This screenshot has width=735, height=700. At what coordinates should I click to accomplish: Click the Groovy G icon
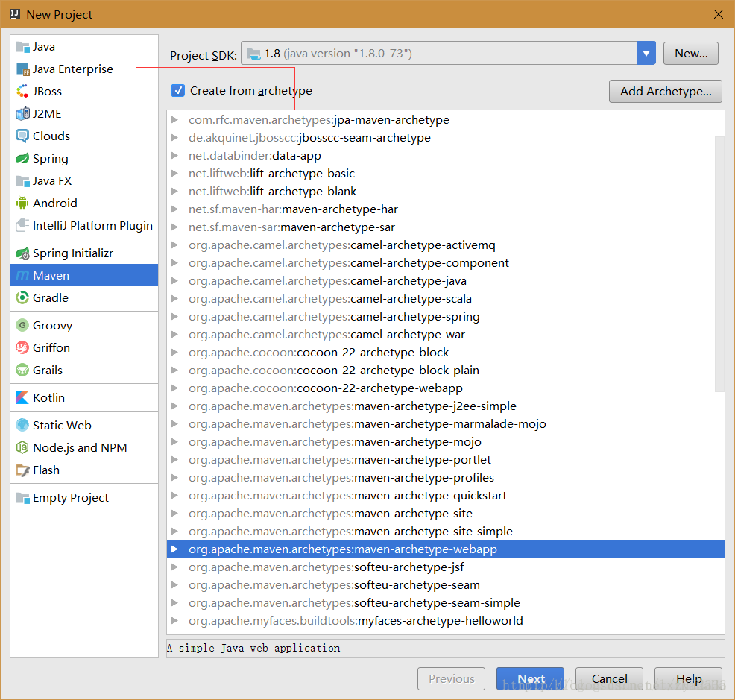click(22, 325)
